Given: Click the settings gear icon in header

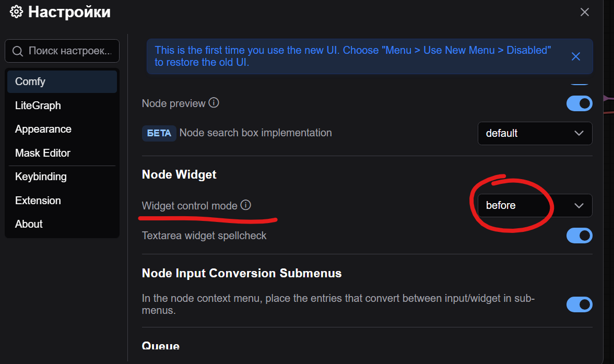Looking at the screenshot, I should click(17, 12).
